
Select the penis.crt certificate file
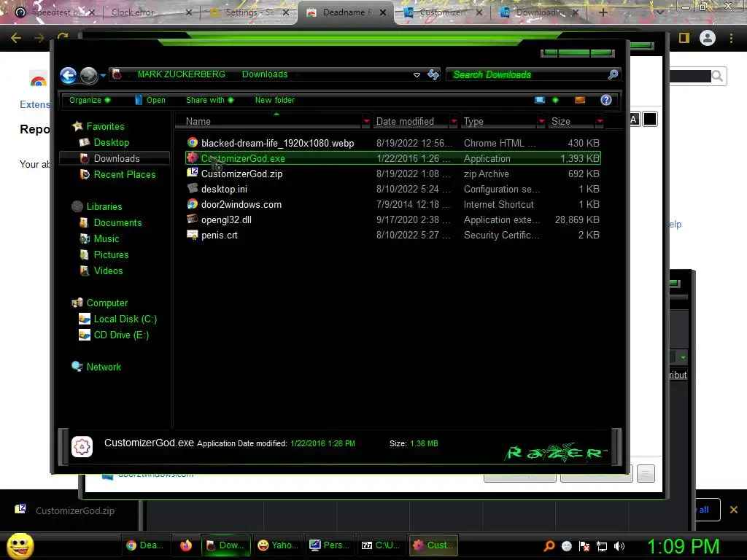coord(393,235)
